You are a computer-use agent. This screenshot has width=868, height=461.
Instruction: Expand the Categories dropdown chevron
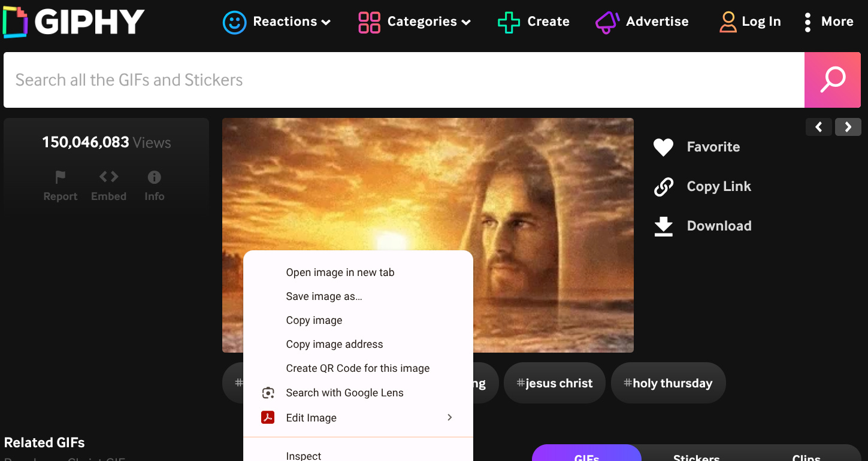pyautogui.click(x=466, y=23)
